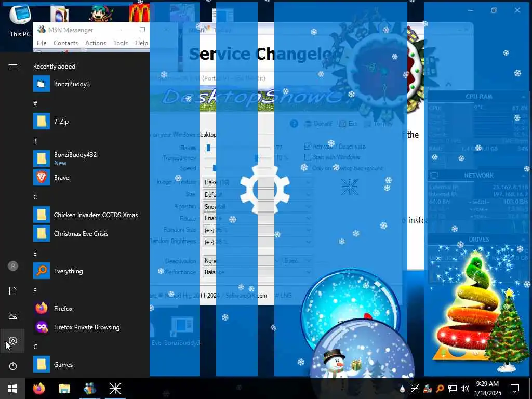This screenshot has width=532, height=399.
Task: Click the Donate button in DesktopSnowOK
Action: [x=318, y=124]
